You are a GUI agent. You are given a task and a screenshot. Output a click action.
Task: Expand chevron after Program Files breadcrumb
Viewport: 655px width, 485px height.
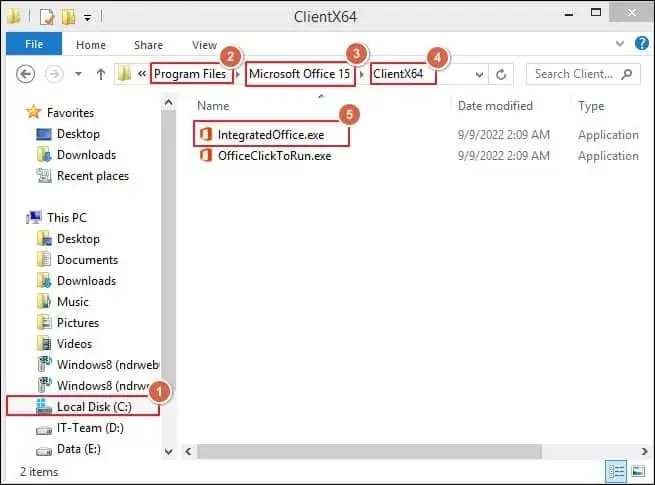(x=238, y=74)
